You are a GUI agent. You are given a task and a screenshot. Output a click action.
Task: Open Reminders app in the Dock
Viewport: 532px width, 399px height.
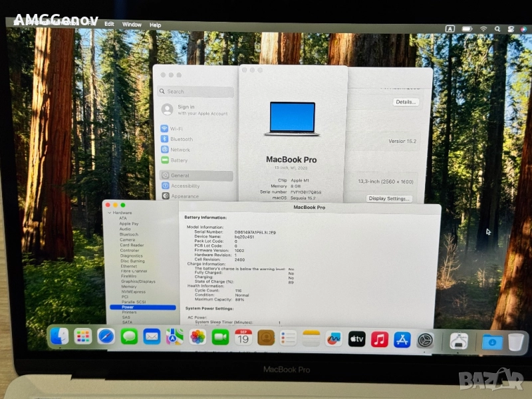(x=289, y=338)
